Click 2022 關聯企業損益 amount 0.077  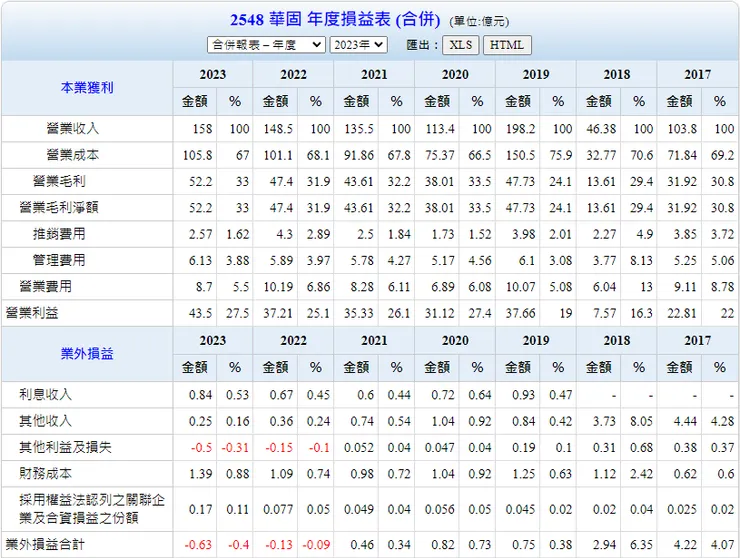click(278, 510)
